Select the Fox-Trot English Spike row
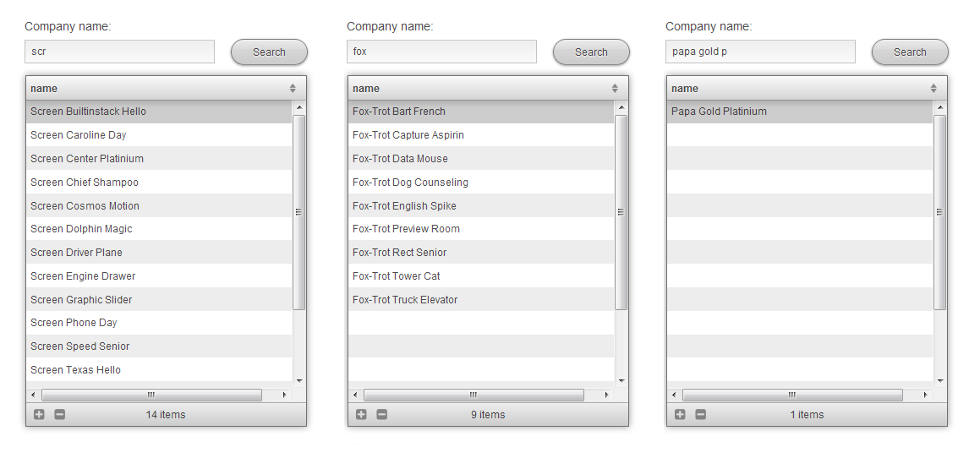The image size is (980, 458). [404, 206]
